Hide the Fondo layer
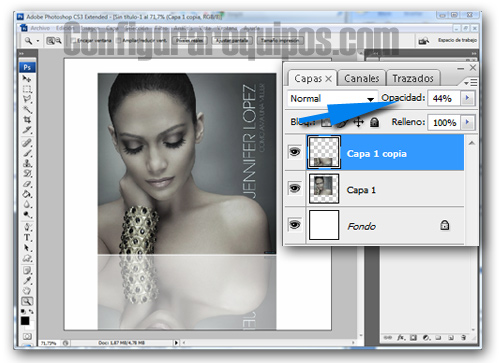 click(x=294, y=225)
